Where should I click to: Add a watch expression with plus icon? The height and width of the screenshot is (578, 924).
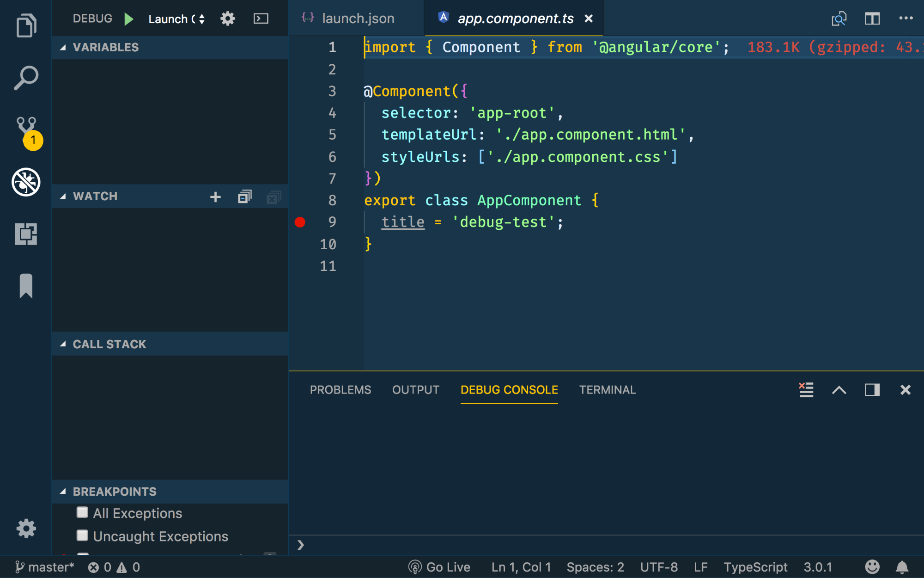(x=215, y=196)
